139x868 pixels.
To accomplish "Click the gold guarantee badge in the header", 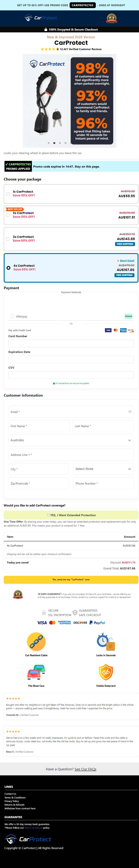I will point(111,18).
